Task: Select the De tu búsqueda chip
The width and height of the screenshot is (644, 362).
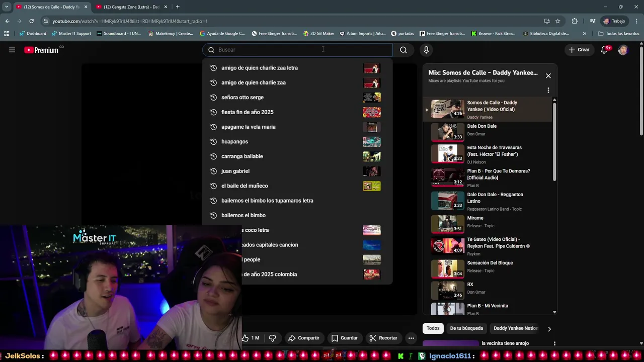Action: [466, 328]
